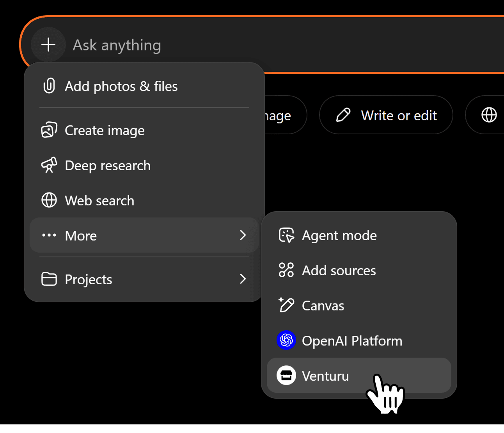504x433 pixels.
Task: Select Agent mode from the submenu
Action: coord(359,235)
